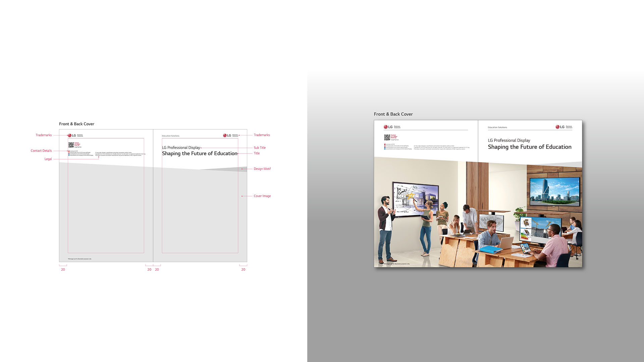This screenshot has height=362, width=644.
Task: Click the 'Front & Back Cover' heading above the photo cover
Action: point(393,114)
